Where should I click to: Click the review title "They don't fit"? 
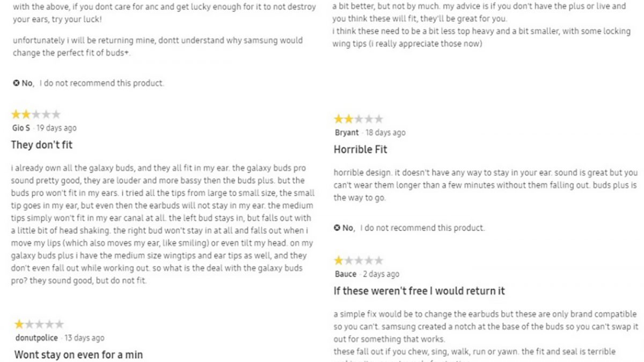(42, 145)
